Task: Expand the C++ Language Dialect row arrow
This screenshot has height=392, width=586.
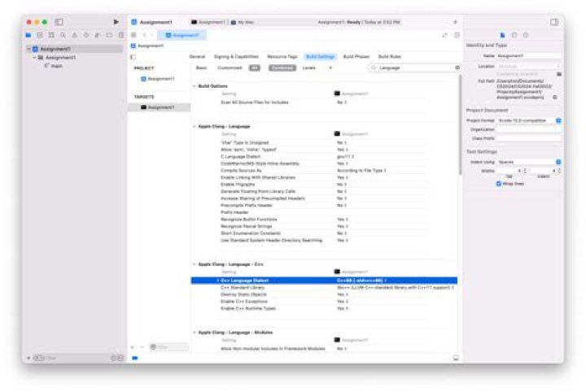Action: click(218, 281)
